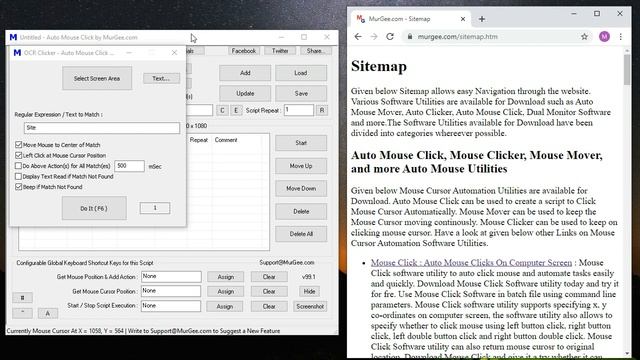Enable Display Text Read if Match Not Found
640x360 pixels.
18,176
